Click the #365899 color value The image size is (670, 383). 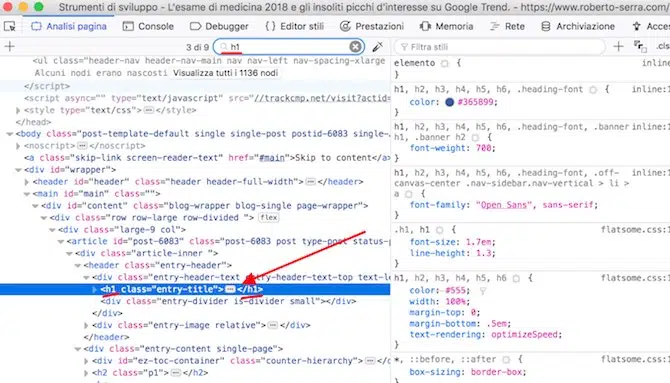click(476, 102)
